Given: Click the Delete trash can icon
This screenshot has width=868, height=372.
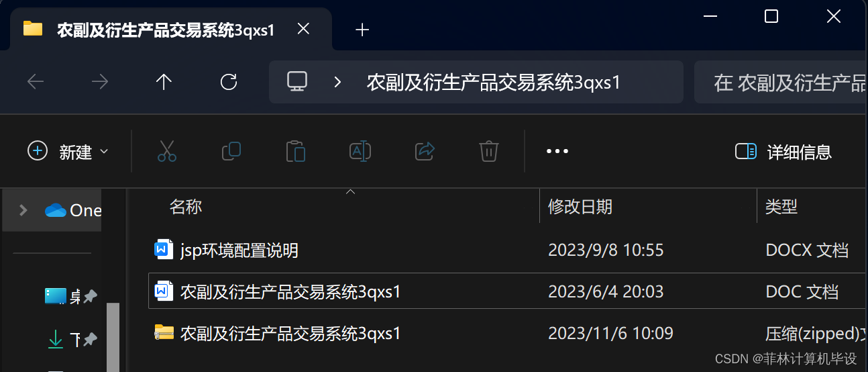Looking at the screenshot, I should click(489, 151).
